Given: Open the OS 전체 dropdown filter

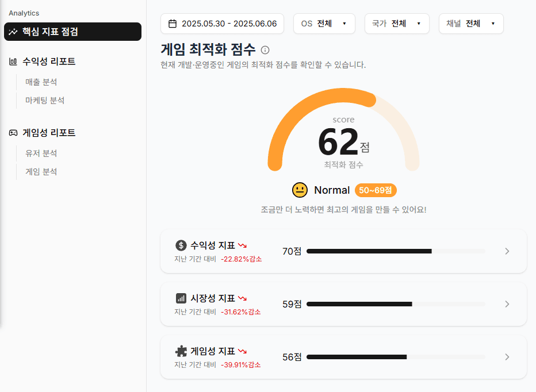Looking at the screenshot, I should pyautogui.click(x=324, y=24).
